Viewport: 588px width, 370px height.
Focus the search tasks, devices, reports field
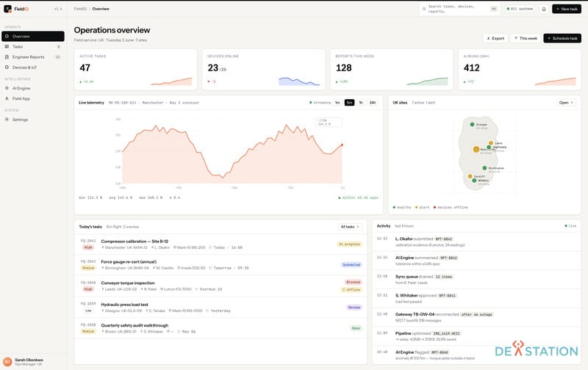[x=460, y=9]
